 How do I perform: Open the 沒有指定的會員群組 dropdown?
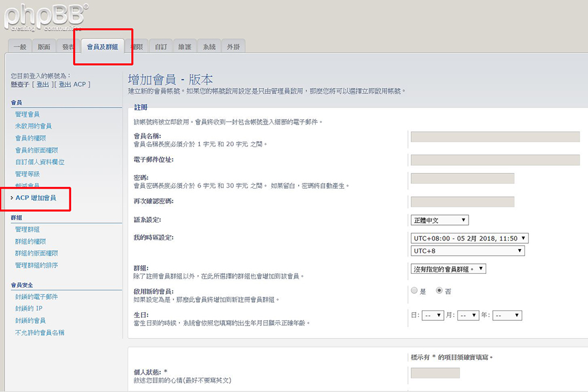(x=449, y=269)
